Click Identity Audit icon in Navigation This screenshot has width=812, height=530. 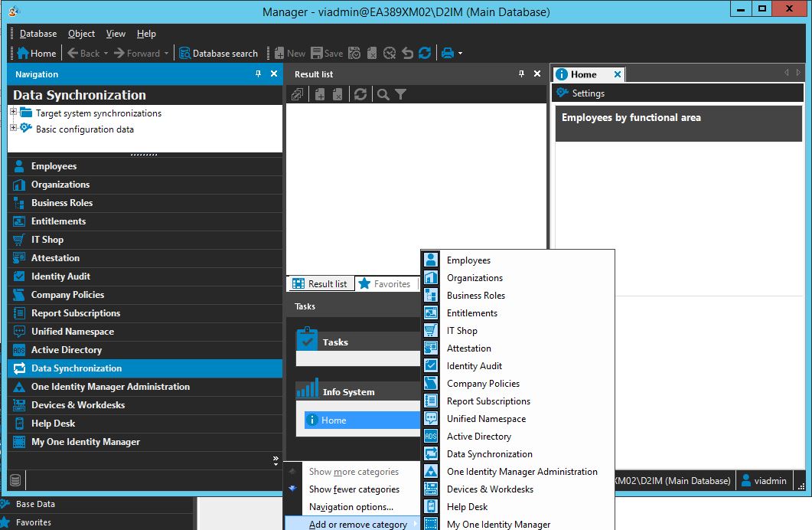(x=19, y=276)
